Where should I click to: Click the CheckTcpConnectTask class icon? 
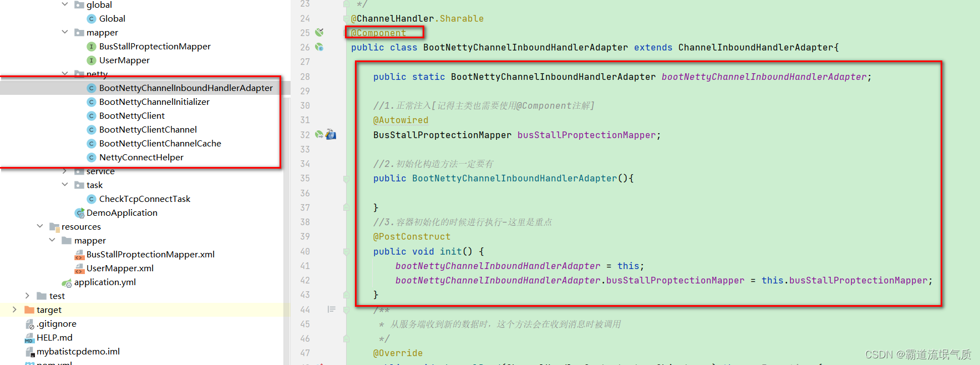coord(92,199)
